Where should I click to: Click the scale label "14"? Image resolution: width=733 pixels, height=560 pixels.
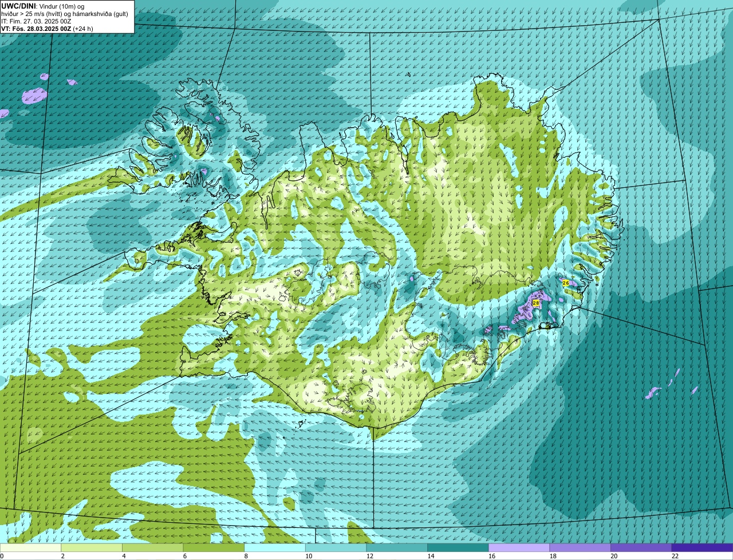tap(431, 556)
